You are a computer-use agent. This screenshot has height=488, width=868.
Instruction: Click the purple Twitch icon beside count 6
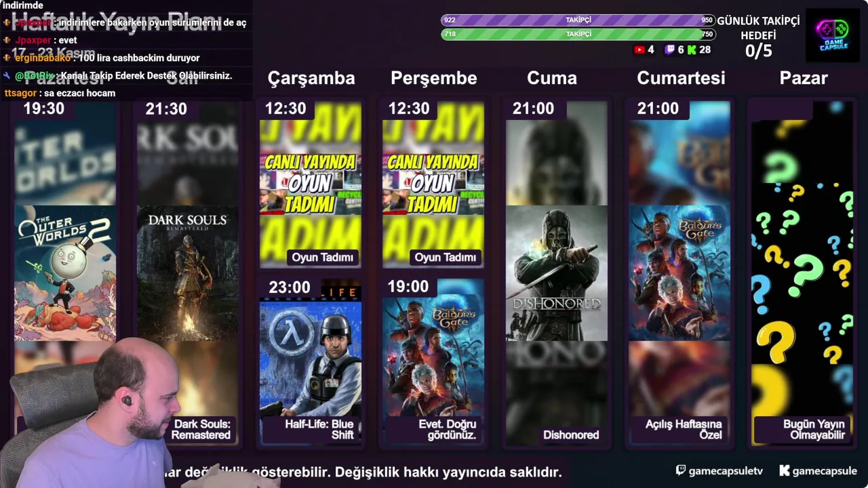pos(670,49)
